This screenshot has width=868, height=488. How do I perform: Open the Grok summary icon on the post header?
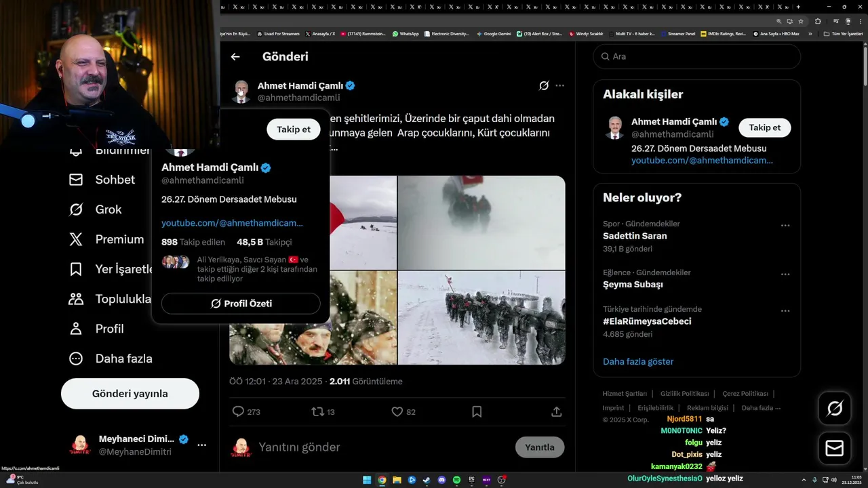[544, 85]
